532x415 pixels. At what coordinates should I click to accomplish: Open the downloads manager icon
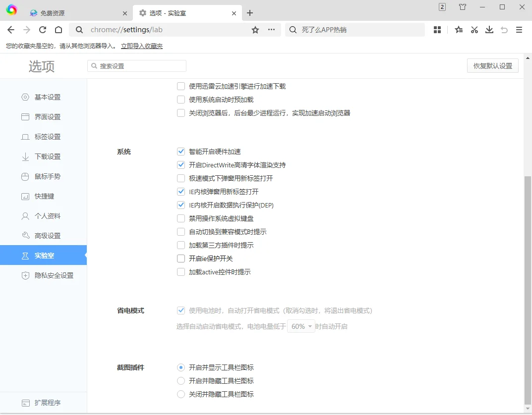pos(489,30)
